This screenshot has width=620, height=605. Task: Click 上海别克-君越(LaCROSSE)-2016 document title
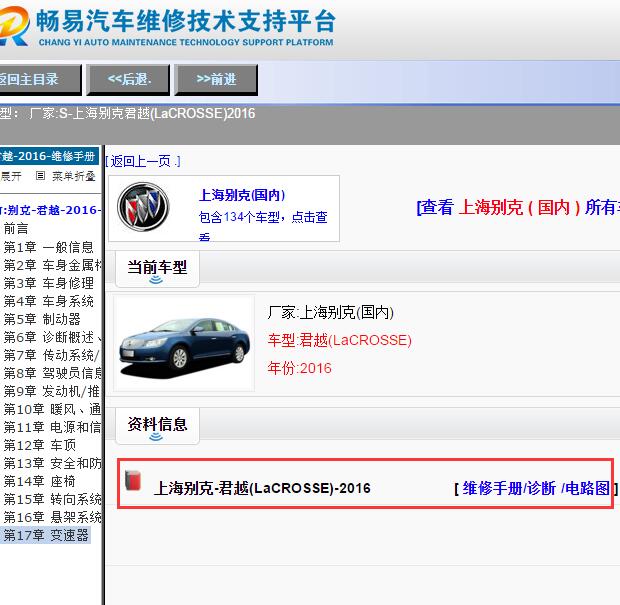click(262, 488)
